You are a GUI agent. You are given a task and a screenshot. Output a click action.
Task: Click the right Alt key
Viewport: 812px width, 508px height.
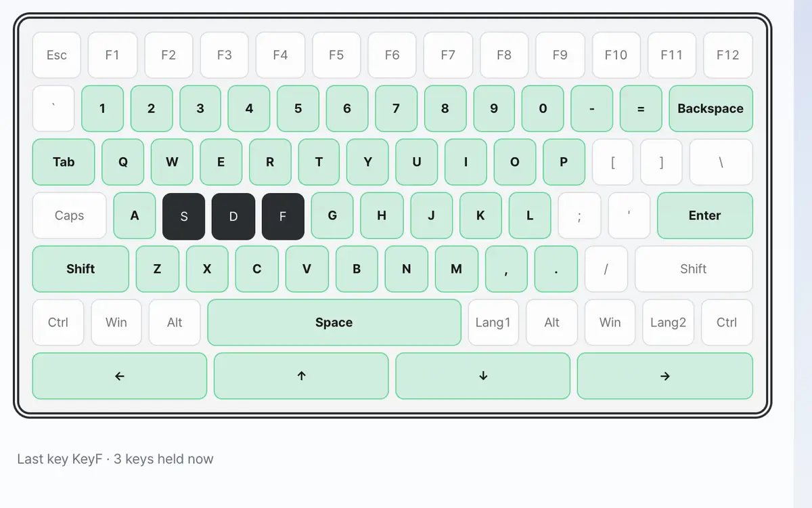click(552, 322)
